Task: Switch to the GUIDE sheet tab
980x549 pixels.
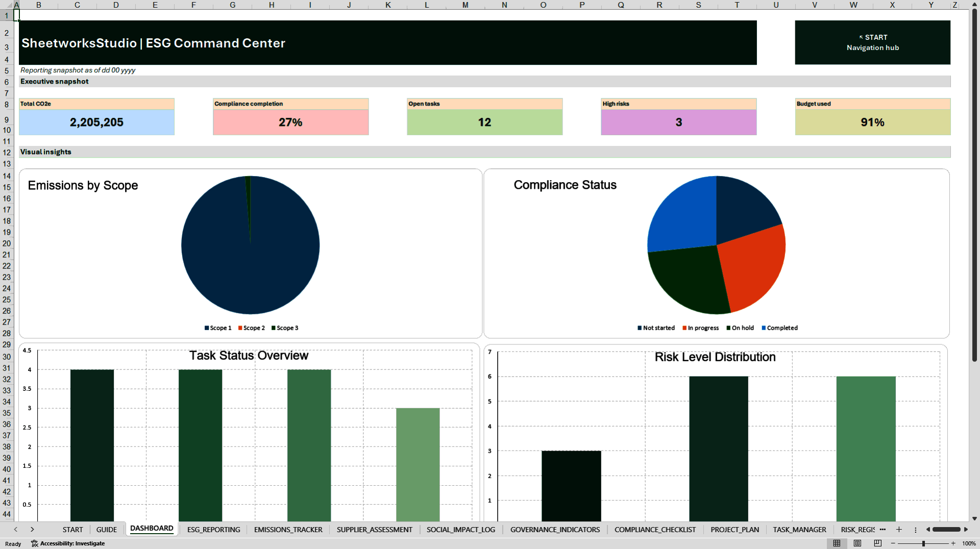Action: [x=107, y=530]
